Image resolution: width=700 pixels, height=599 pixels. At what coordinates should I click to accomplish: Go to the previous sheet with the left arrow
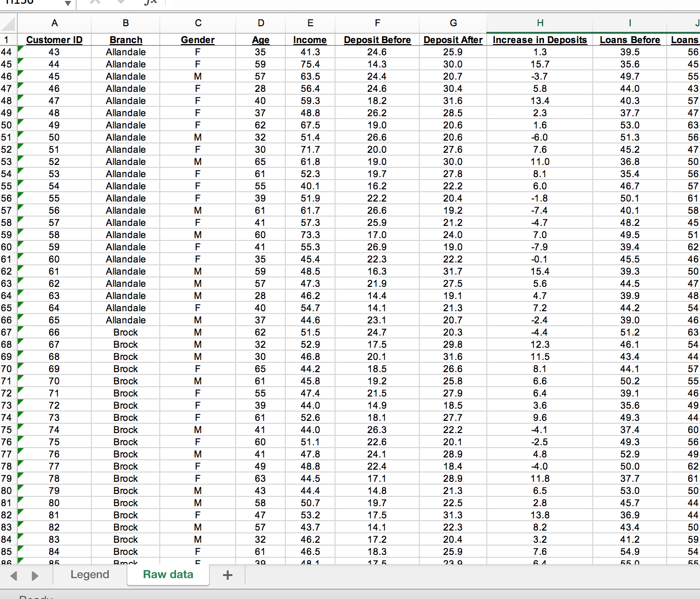coord(14,576)
